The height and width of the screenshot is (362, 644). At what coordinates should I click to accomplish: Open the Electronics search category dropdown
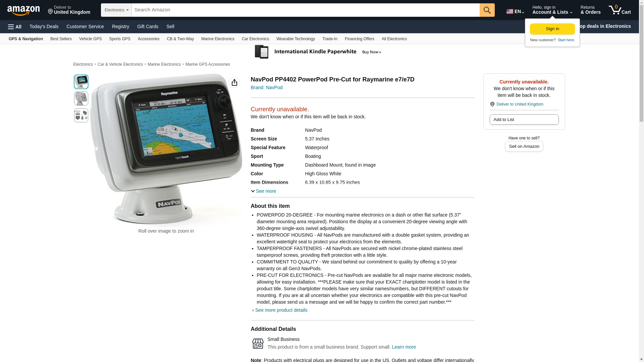116,10
